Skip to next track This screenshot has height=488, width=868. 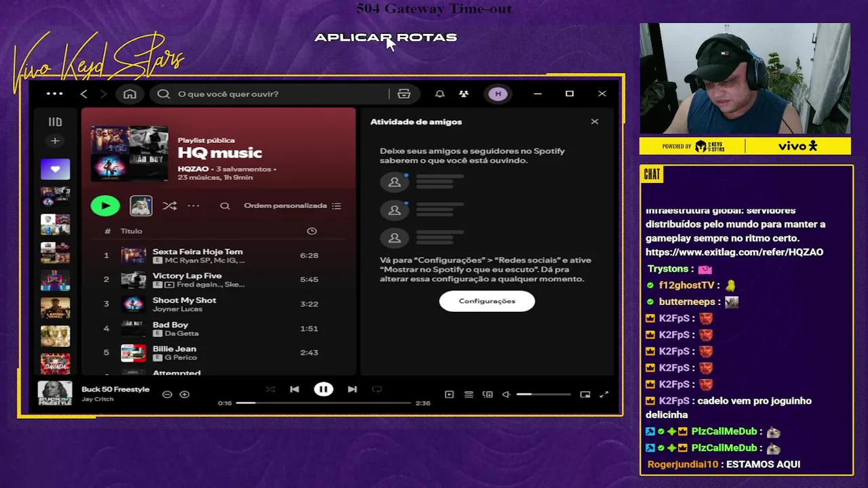(352, 389)
